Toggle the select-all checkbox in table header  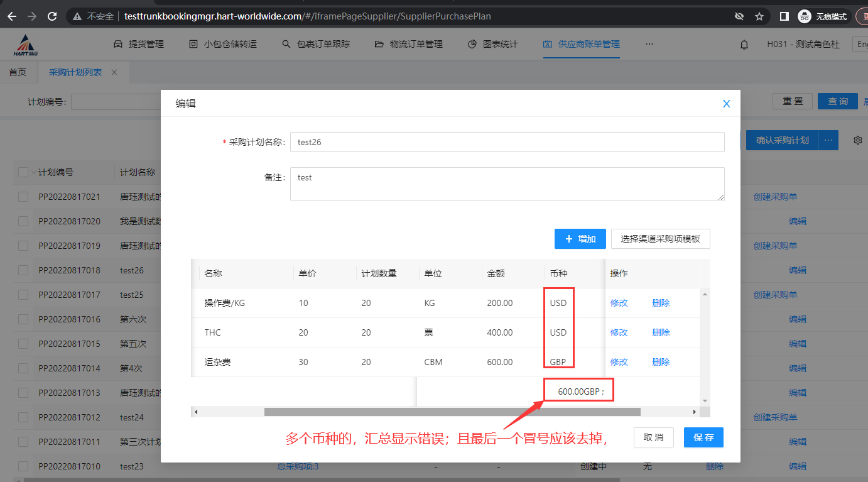23,172
